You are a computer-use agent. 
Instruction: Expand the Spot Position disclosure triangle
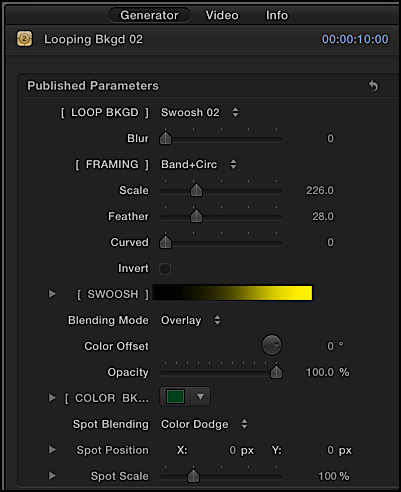tap(52, 450)
